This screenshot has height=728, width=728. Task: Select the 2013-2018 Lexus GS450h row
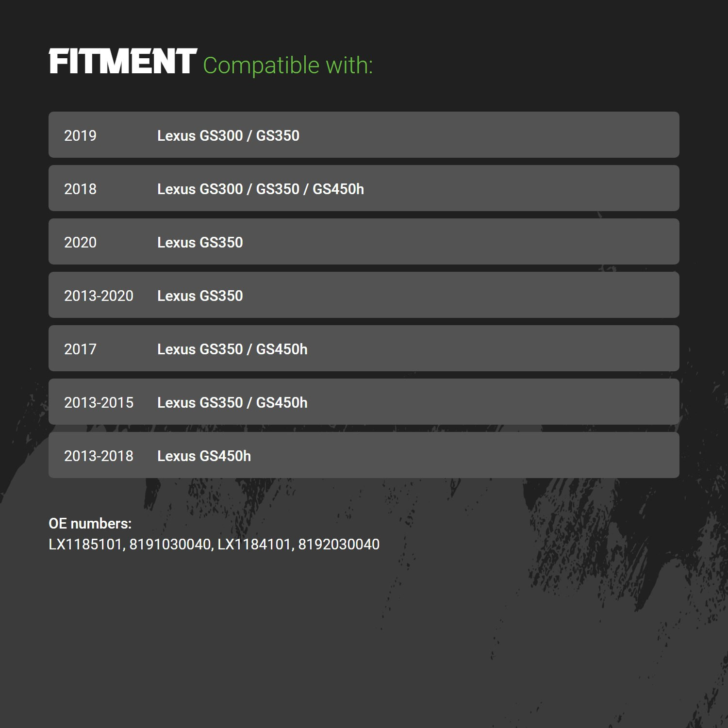pyautogui.click(x=364, y=455)
